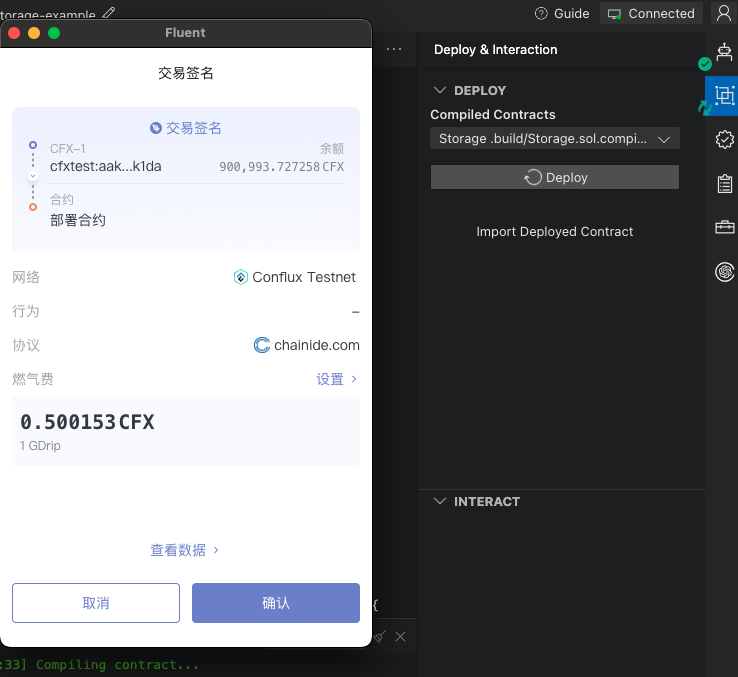738x677 pixels.
Task: Collapse the DEPLOY section
Action: 439,90
